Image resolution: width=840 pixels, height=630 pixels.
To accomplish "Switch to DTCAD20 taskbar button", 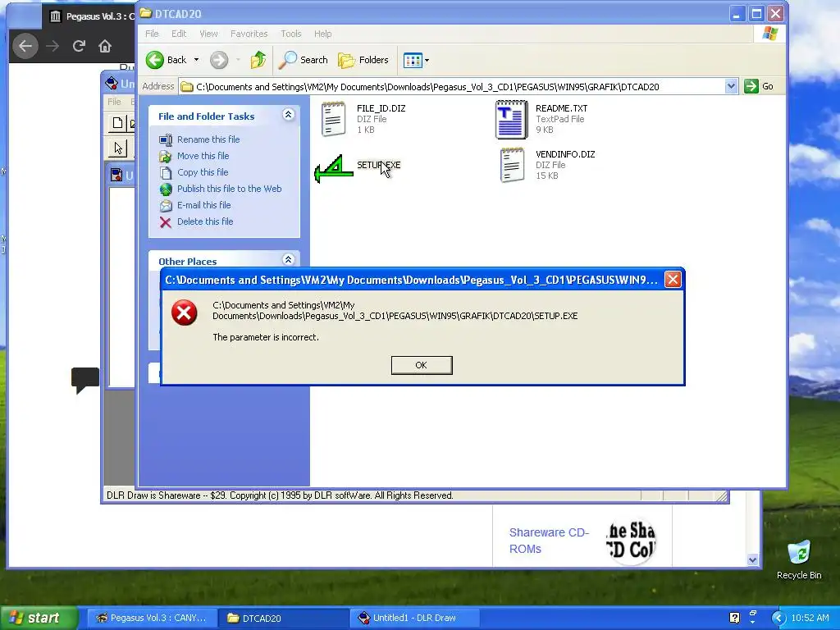I will click(285, 619).
